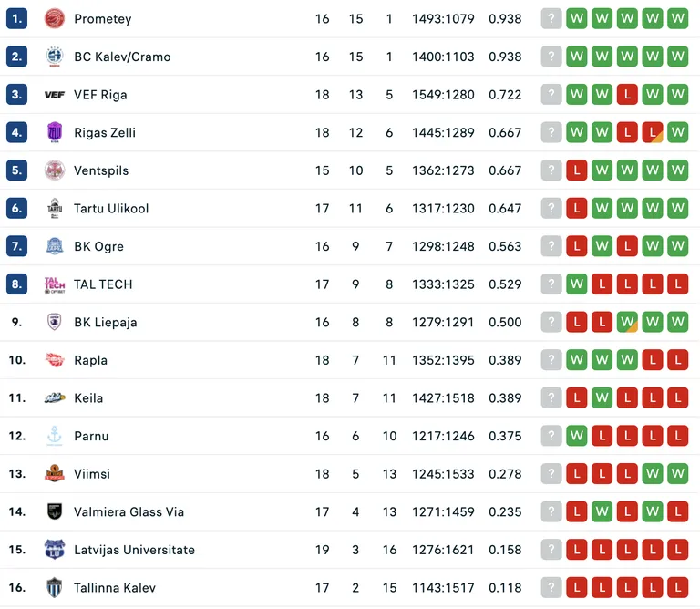This screenshot has width=700, height=609.
Task: Click VEF Riga's red L result badge
Action: coord(627,95)
